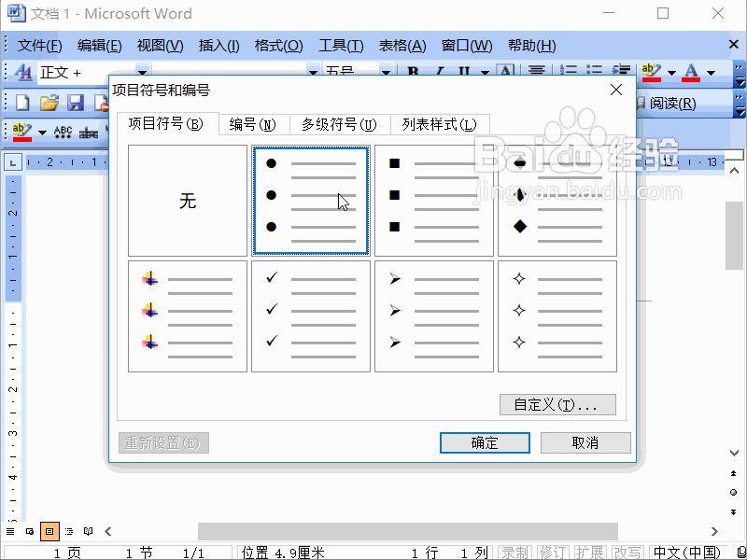Expand highlight color dropdown arrow
This screenshot has width=747, height=560.
tap(671, 73)
